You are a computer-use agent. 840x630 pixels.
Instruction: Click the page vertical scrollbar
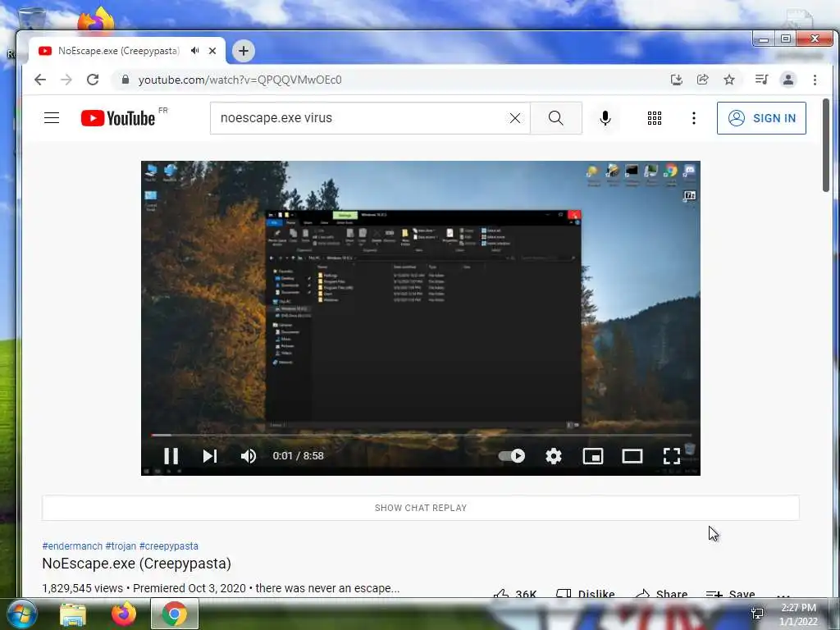[827, 144]
